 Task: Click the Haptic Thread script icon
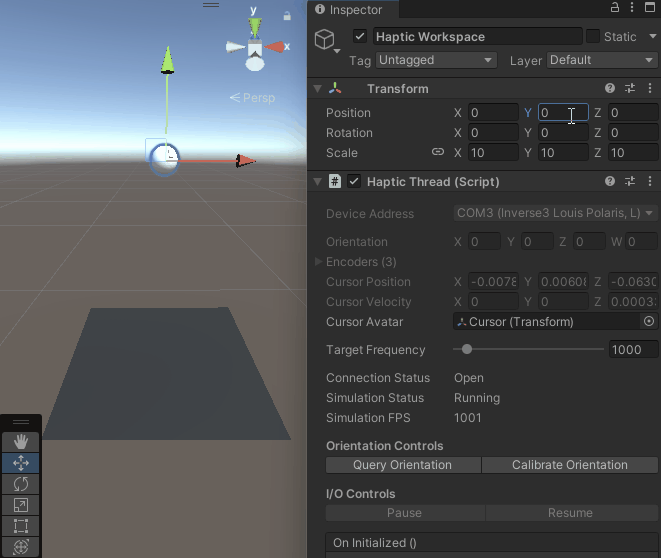(x=335, y=182)
